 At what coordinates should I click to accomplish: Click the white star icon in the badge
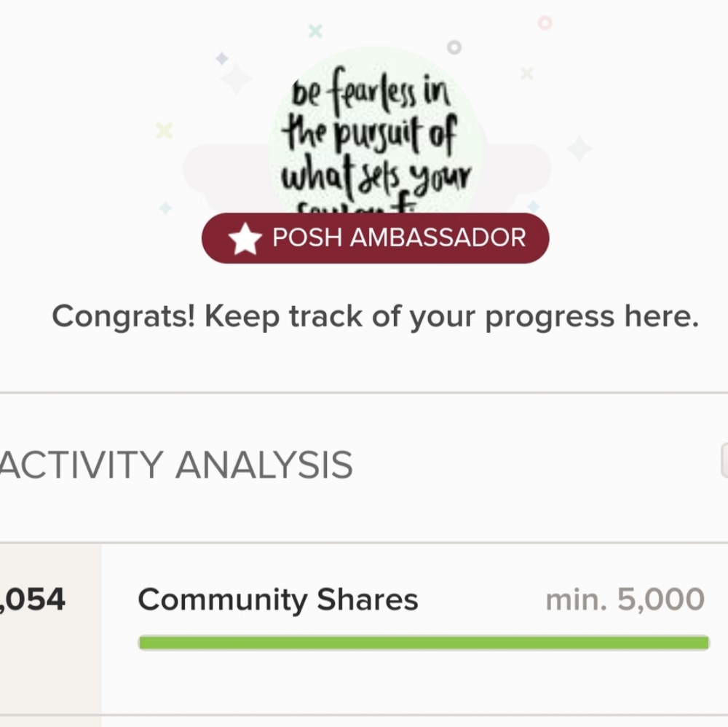[245, 239]
